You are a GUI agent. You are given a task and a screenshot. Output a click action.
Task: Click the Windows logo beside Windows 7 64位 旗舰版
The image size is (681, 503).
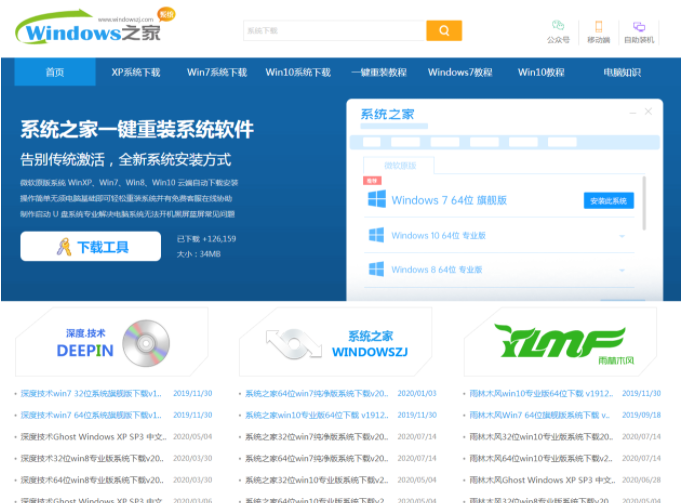(376, 200)
